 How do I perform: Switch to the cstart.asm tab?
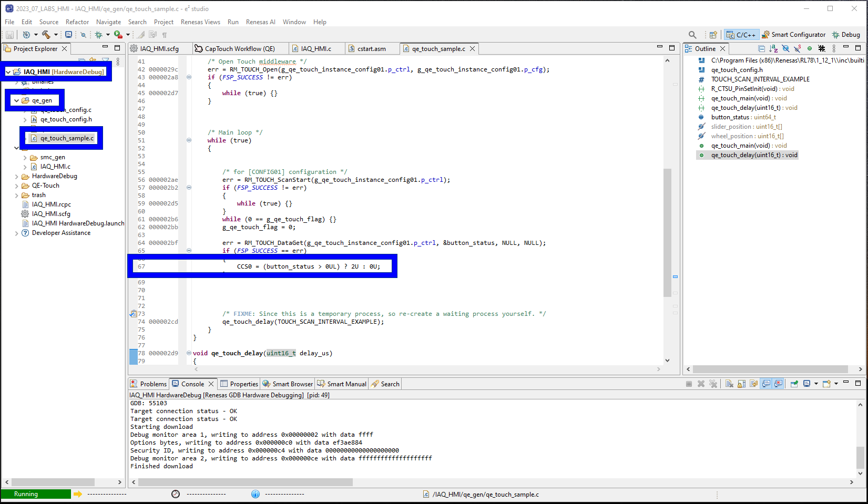click(371, 48)
